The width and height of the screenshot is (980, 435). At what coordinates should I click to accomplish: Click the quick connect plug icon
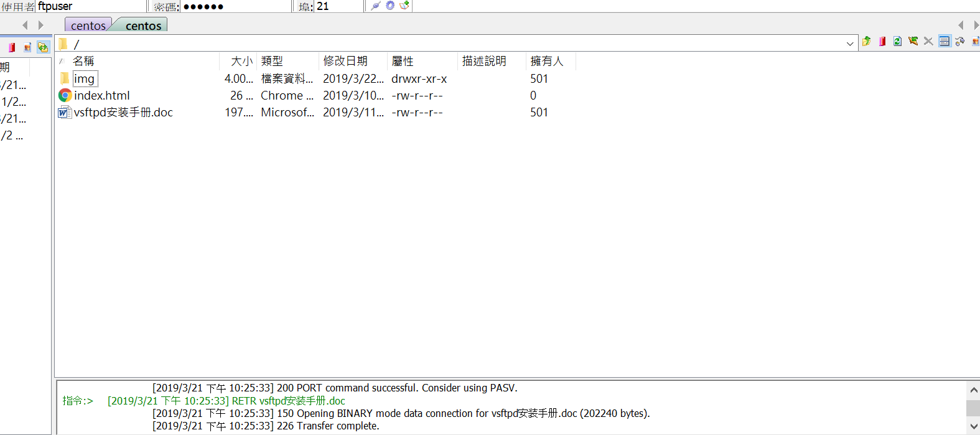tap(375, 6)
